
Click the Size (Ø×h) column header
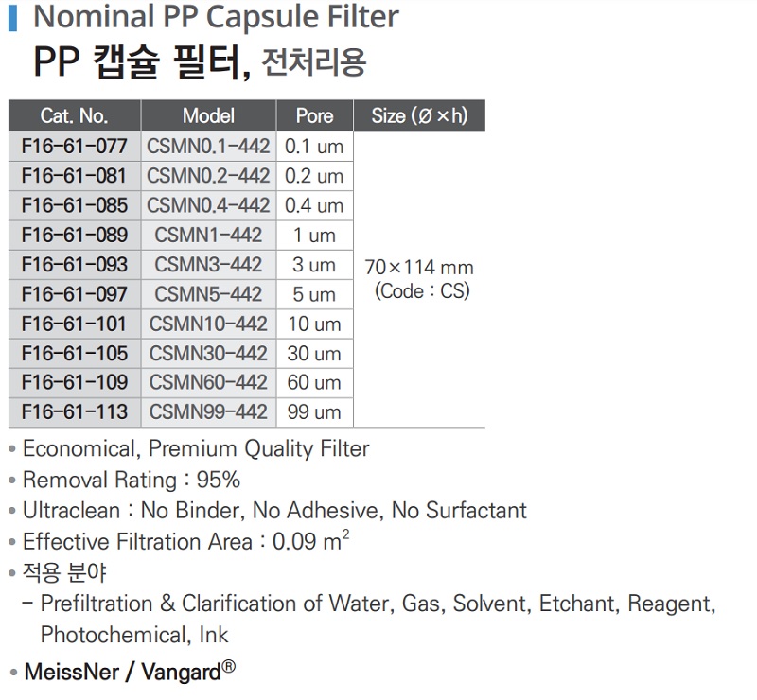(x=419, y=116)
